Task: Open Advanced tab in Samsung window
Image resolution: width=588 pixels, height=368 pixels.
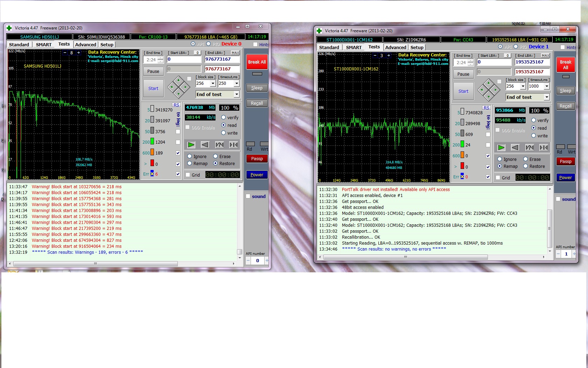Action: tap(86, 45)
